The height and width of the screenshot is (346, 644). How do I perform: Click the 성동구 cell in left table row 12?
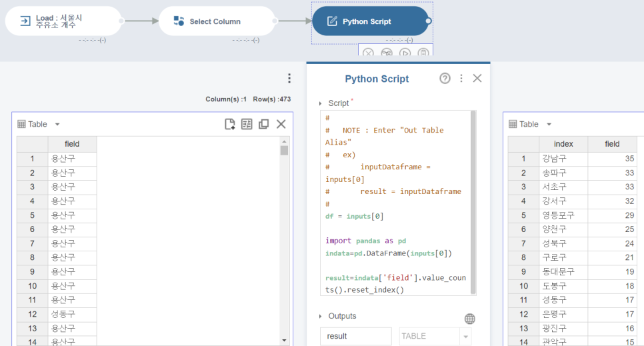click(x=72, y=315)
